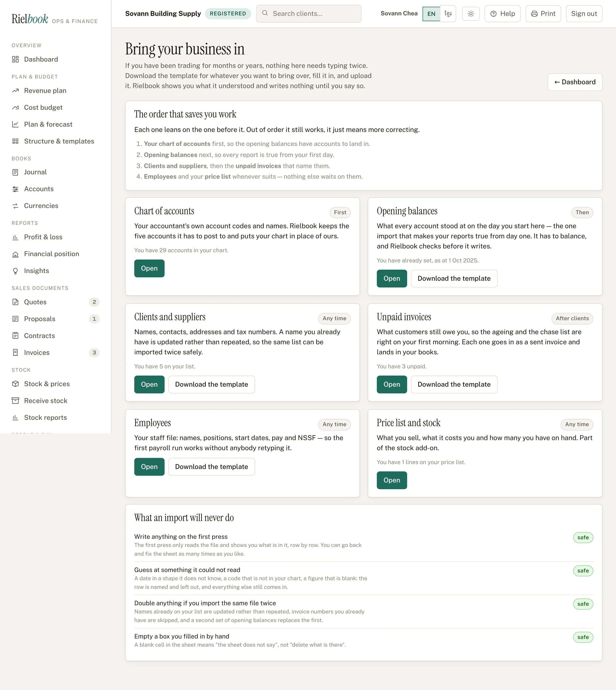This screenshot has height=690, width=616.
Task: Download the Opening balances template
Action: pyautogui.click(x=454, y=279)
